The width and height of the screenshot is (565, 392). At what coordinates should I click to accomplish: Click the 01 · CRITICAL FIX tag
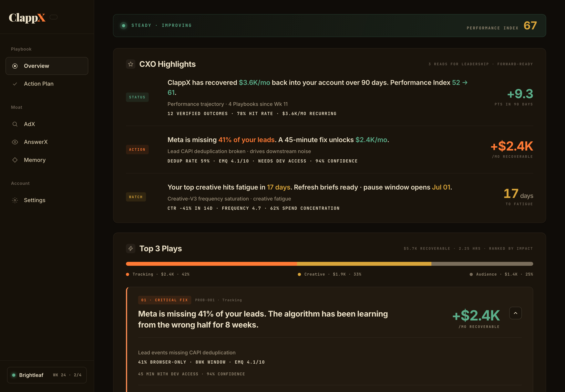[164, 300]
